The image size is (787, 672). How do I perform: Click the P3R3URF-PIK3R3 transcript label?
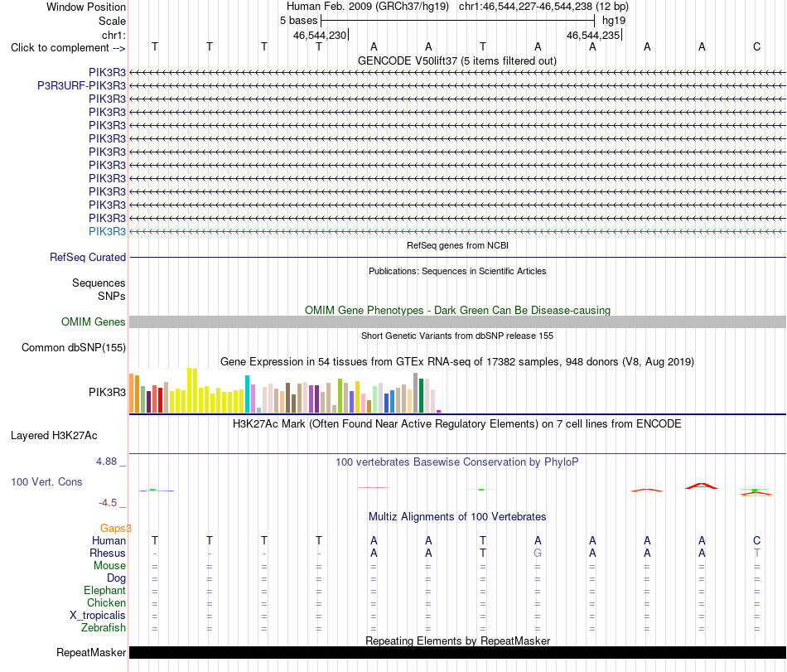point(82,85)
